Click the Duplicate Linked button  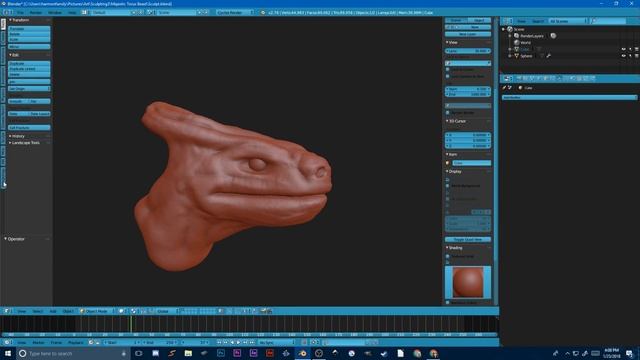pos(29,69)
